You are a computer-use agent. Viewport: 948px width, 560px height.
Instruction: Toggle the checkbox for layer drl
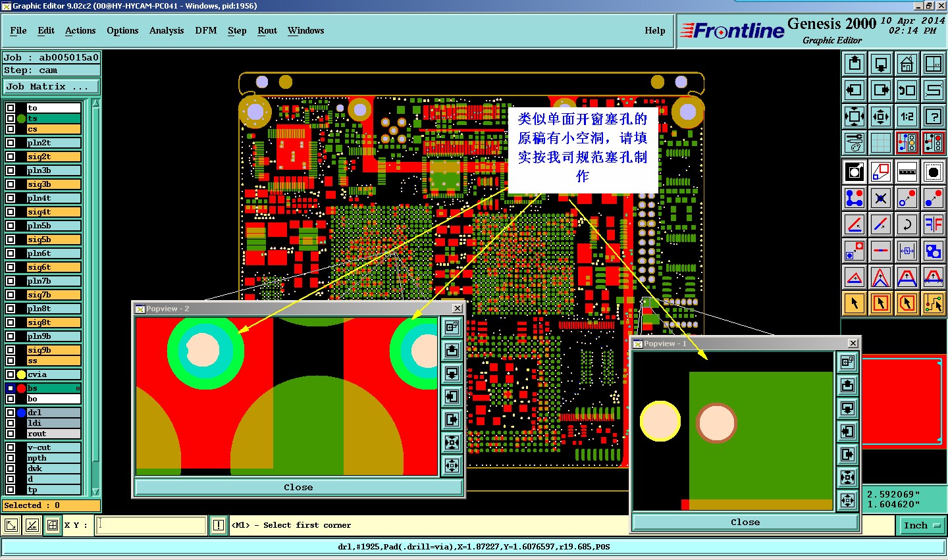coord(11,413)
